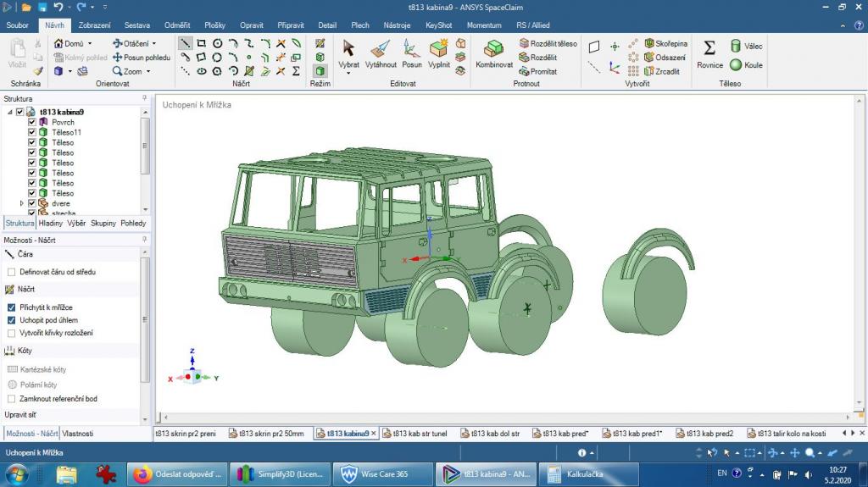This screenshot has width=868, height=487.
Task: Open the Domů view dropdown arrow
Action: [x=89, y=43]
